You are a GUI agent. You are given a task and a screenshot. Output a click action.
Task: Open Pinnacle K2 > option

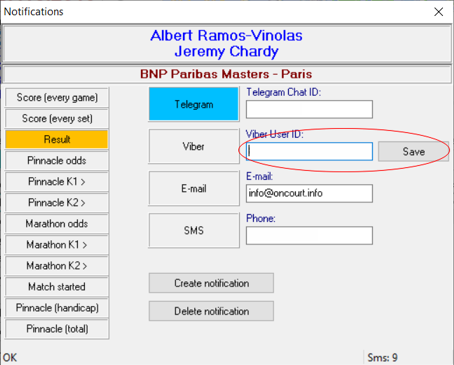[x=57, y=203]
